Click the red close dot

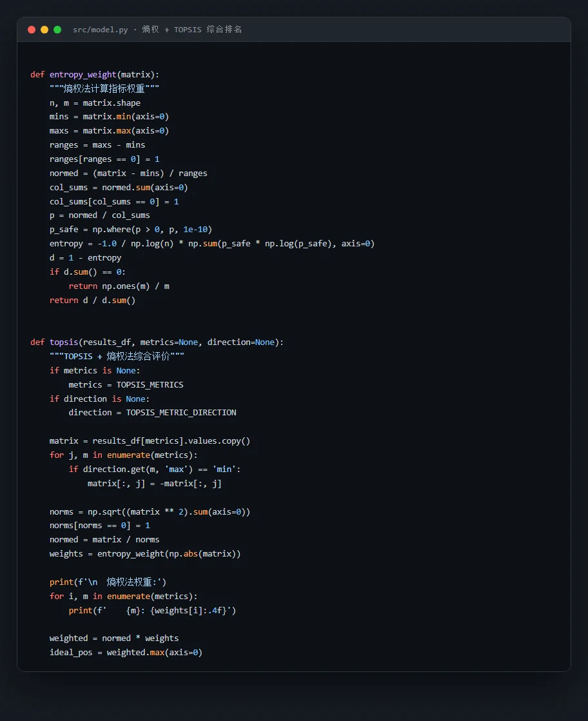pos(32,30)
